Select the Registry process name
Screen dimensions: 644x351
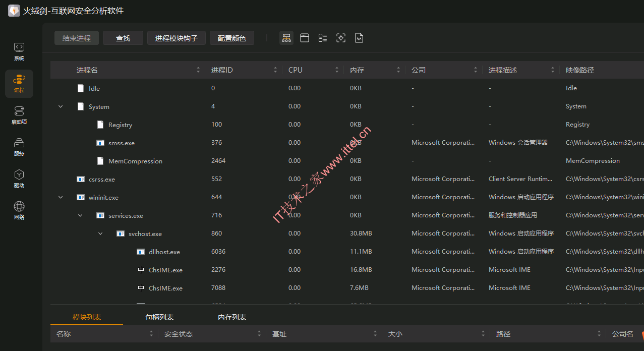click(x=120, y=125)
